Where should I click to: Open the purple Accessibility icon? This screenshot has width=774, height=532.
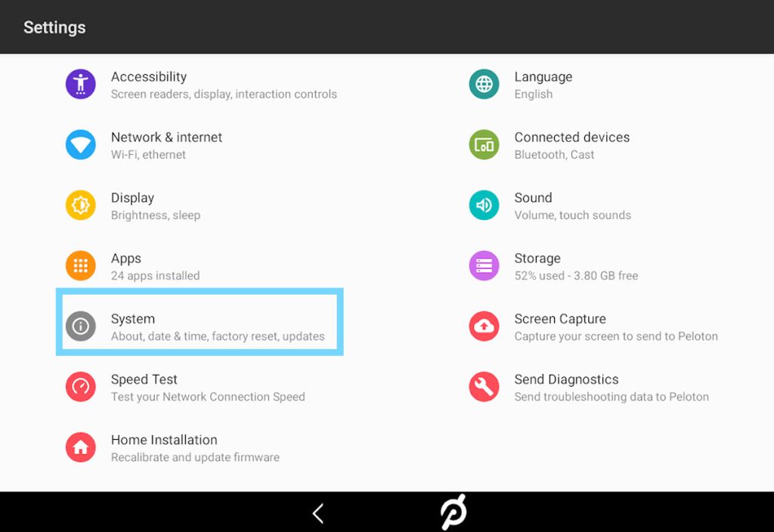click(x=80, y=85)
